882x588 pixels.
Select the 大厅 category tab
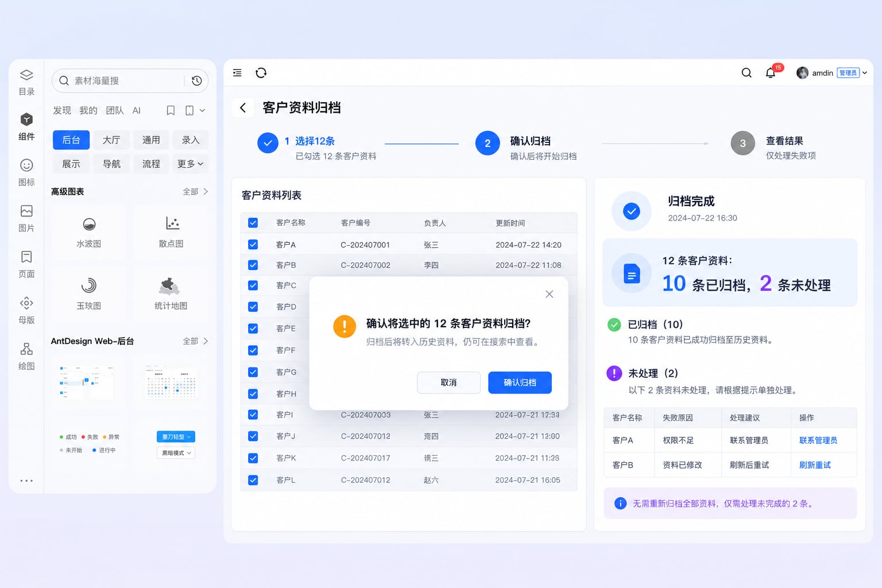tap(111, 140)
